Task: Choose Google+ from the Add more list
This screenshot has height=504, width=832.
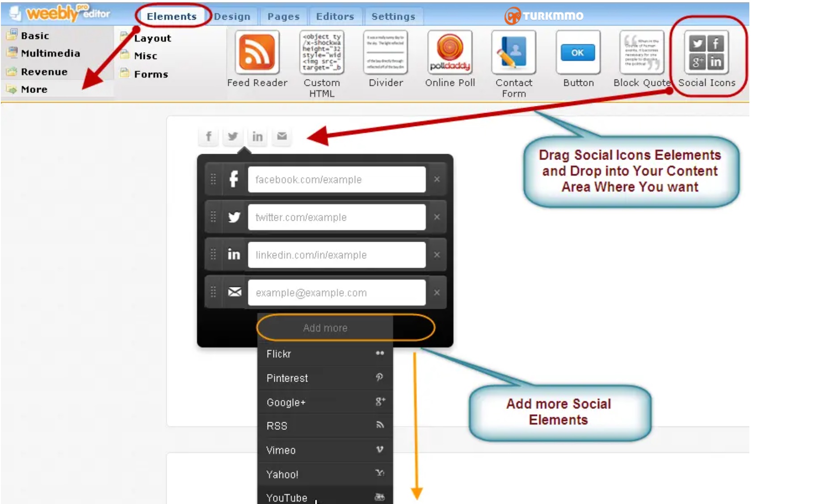Action: pyautogui.click(x=325, y=402)
